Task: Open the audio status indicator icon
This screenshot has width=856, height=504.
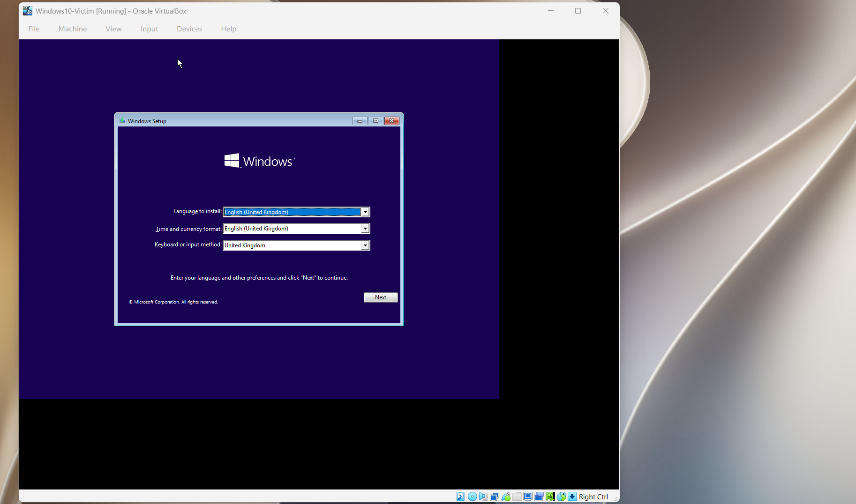Action: tap(483, 497)
